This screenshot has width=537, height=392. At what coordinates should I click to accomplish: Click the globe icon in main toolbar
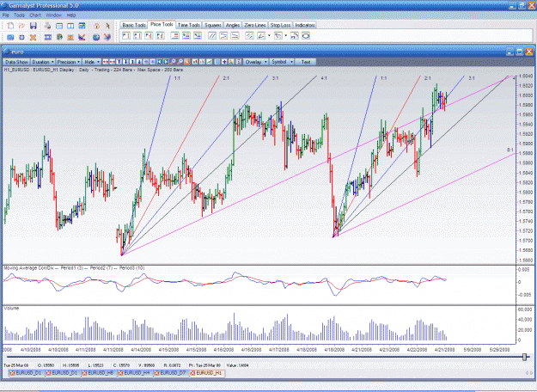(96, 37)
